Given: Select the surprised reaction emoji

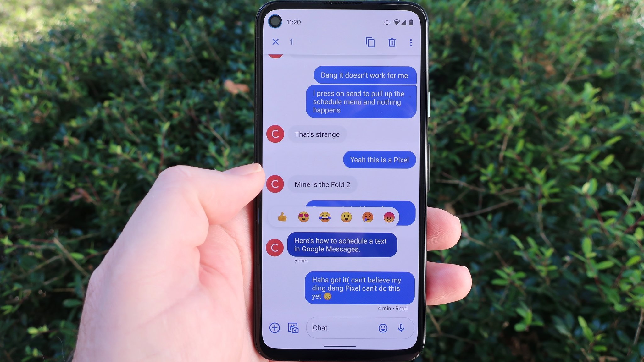Looking at the screenshot, I should [346, 217].
